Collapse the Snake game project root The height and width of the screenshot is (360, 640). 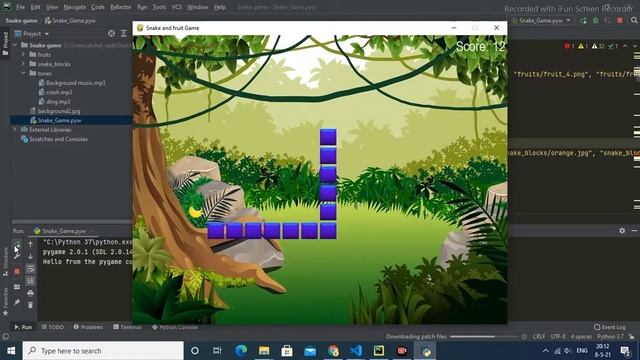coord(16,45)
